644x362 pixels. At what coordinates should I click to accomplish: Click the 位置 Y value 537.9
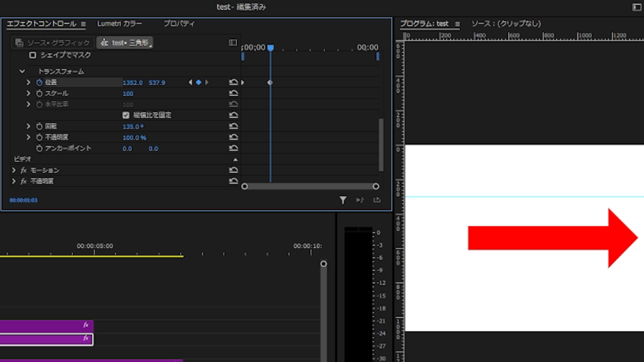tap(157, 83)
